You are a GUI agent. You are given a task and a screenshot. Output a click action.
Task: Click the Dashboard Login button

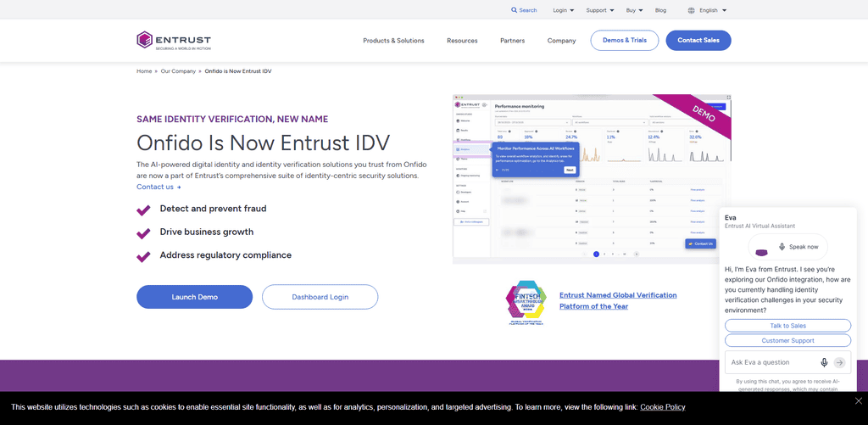tap(320, 297)
